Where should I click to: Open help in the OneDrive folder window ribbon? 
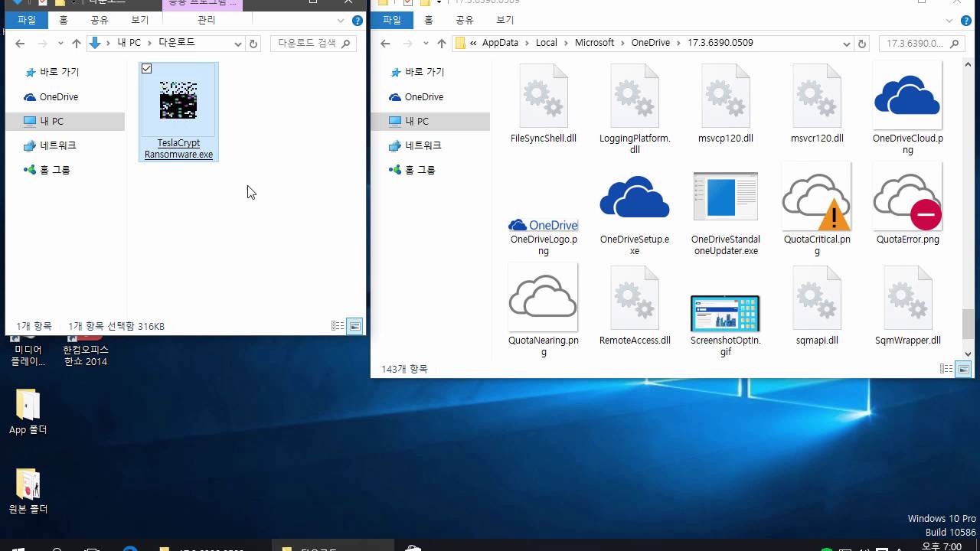coord(967,20)
